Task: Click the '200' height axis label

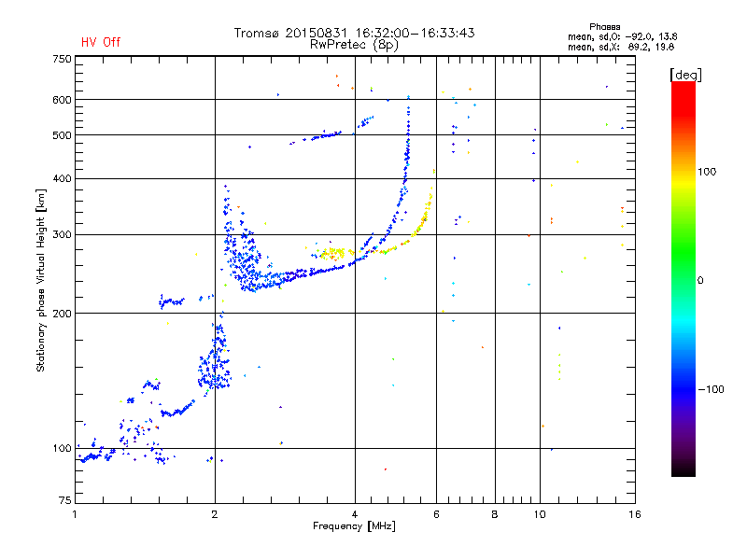Action: [x=62, y=314]
